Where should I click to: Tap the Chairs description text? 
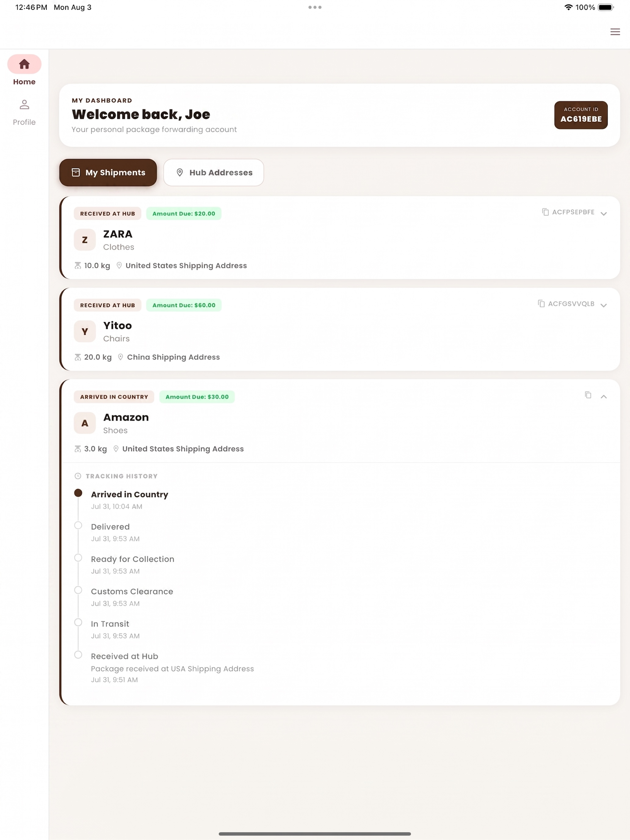click(x=116, y=339)
